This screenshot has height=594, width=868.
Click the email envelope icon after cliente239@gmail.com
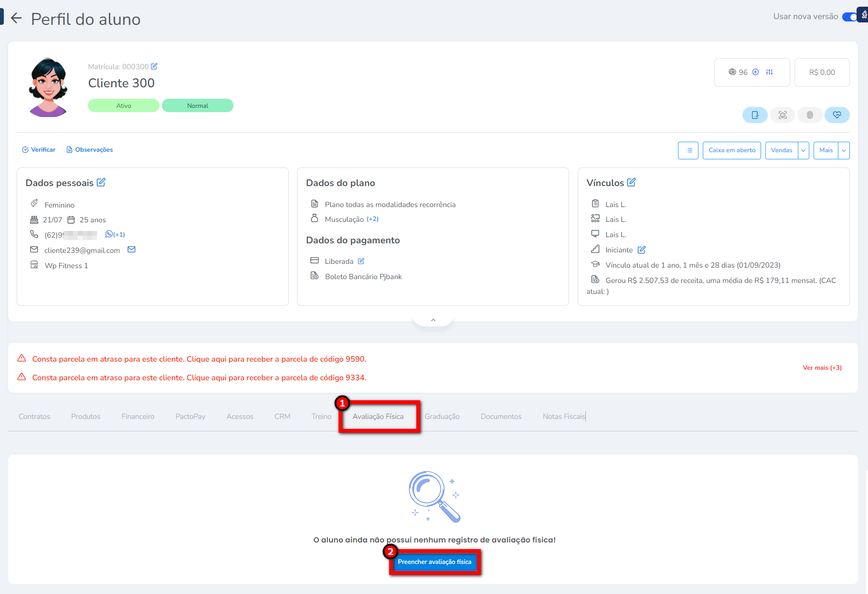pyautogui.click(x=132, y=250)
